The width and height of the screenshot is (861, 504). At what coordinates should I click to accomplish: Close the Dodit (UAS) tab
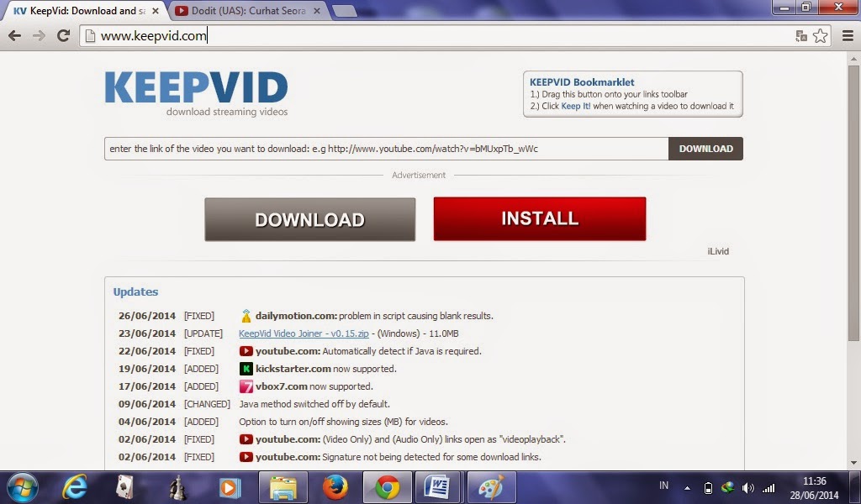point(317,11)
